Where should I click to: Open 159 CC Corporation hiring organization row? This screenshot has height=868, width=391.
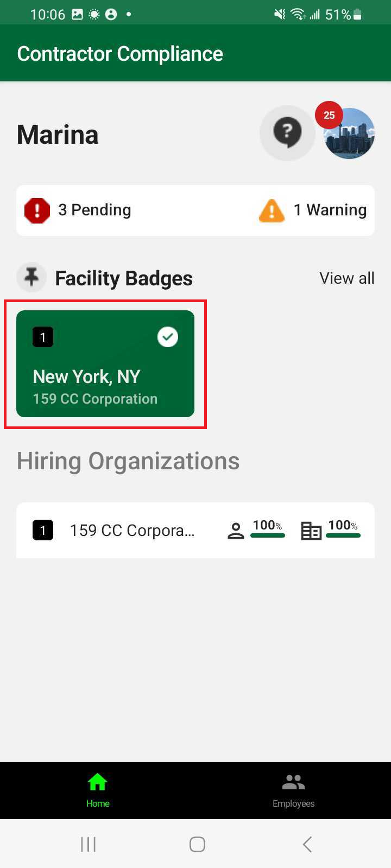pyautogui.click(x=132, y=531)
